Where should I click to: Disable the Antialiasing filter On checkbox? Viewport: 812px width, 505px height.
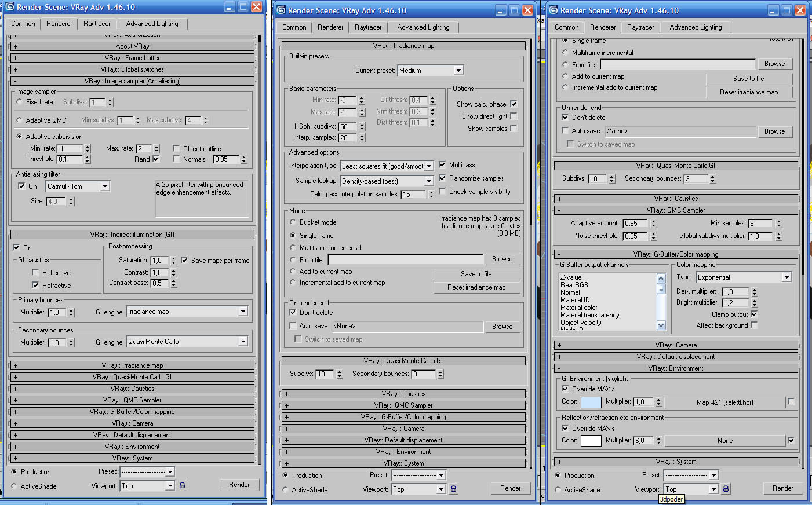point(21,186)
